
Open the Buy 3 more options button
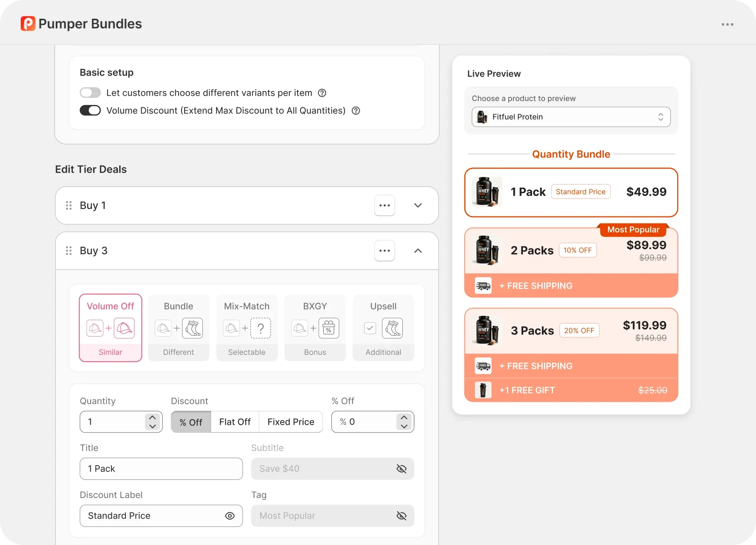pos(385,251)
